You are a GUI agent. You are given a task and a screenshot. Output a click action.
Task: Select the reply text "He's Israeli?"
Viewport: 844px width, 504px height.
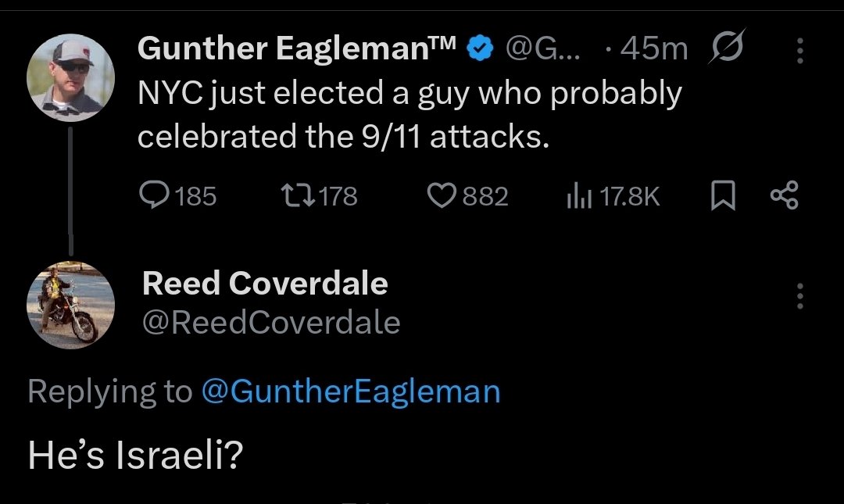[136, 455]
